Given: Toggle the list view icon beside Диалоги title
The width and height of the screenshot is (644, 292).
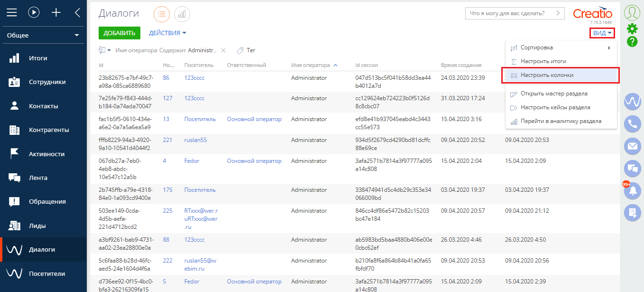Looking at the screenshot, I should (x=161, y=14).
